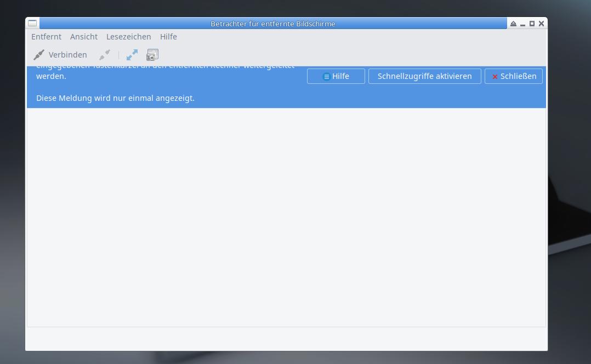Open the Lesezeichen menu

pyautogui.click(x=128, y=37)
